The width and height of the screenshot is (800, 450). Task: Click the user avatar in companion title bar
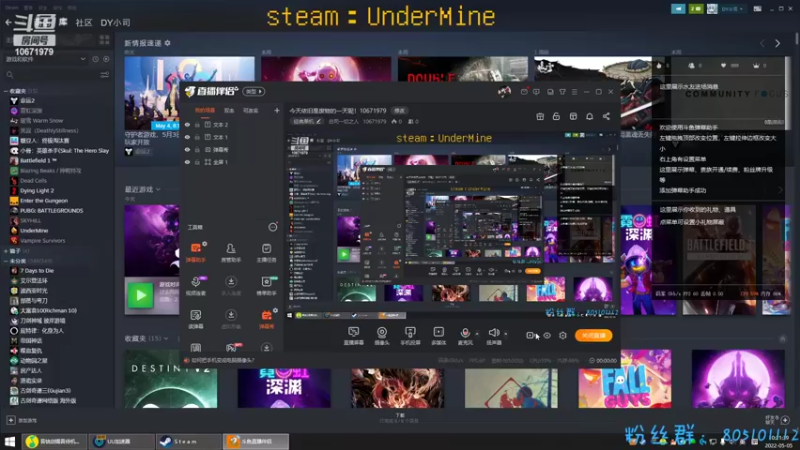(x=504, y=91)
